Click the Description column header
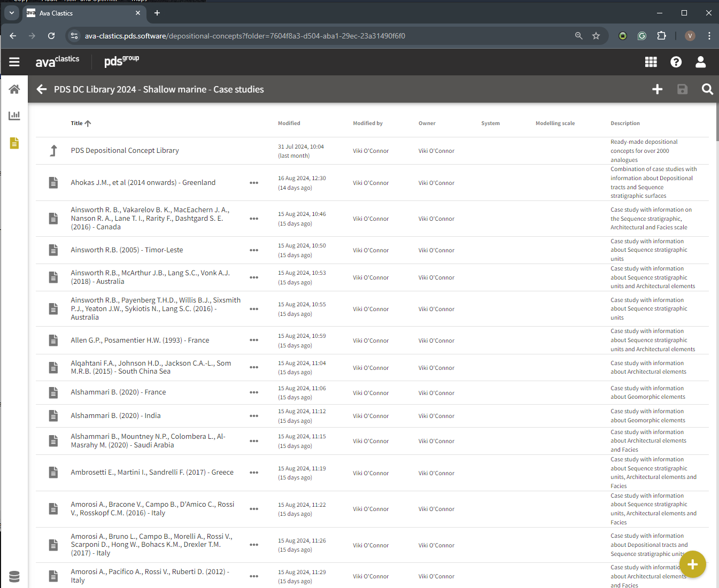Screen dimensions: 719x588 tap(625, 123)
